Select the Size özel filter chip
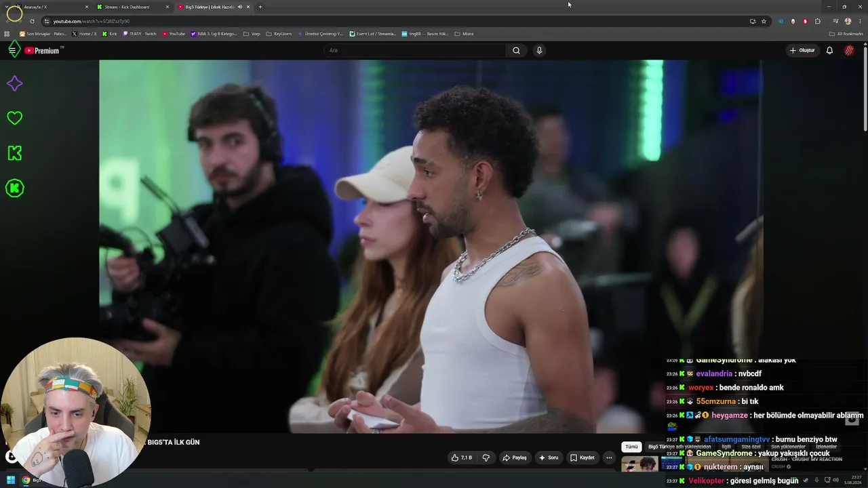The height and width of the screenshot is (488, 868). [x=751, y=447]
